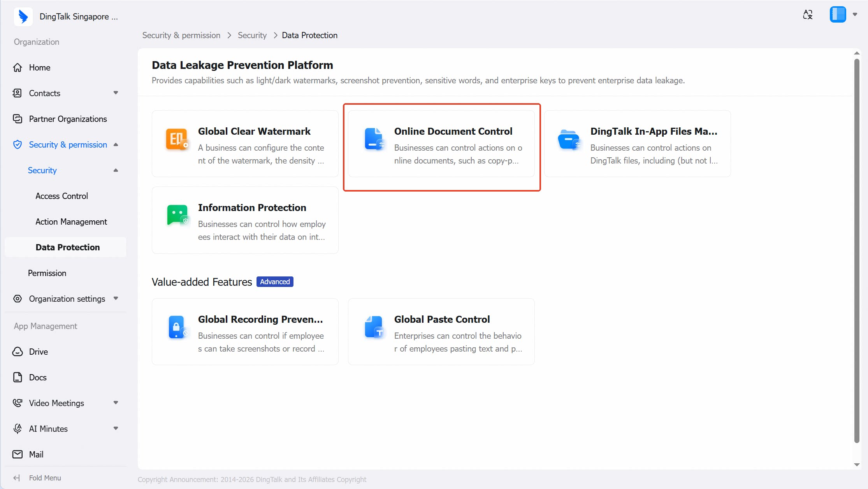Click the Organization settings gear icon
The width and height of the screenshot is (868, 489).
coord(18,299)
